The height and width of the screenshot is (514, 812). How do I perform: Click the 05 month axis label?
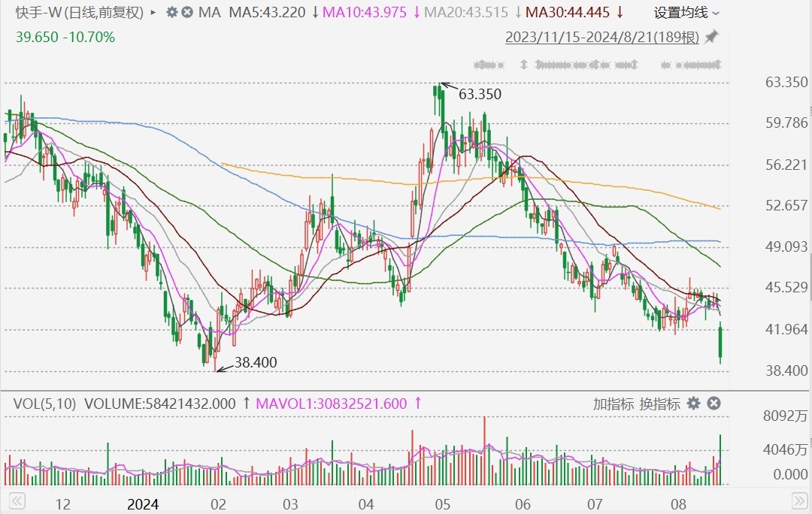tap(442, 504)
